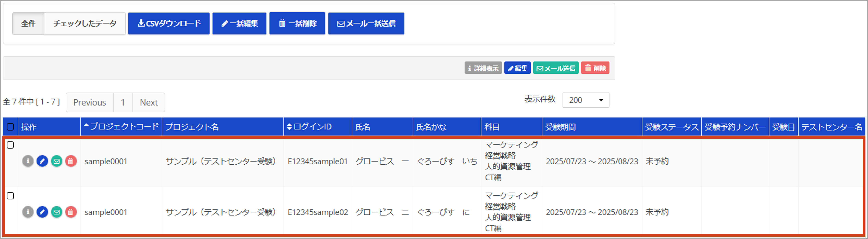Click the trash delete icon for E12345sample01

[x=71, y=161]
